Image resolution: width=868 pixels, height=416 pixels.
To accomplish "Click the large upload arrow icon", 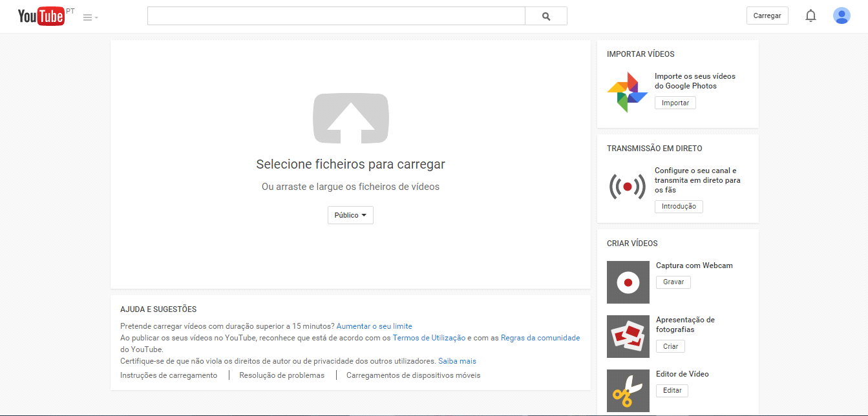I will coord(351,118).
